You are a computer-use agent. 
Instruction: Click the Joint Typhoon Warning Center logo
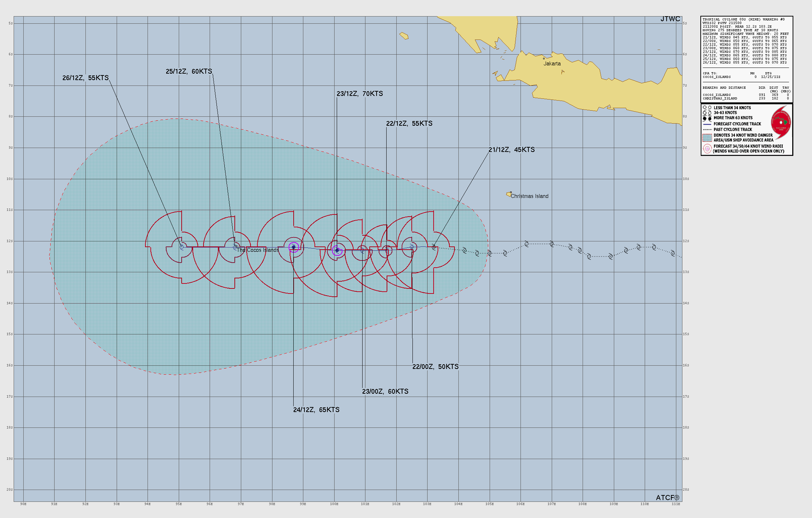tap(781, 123)
